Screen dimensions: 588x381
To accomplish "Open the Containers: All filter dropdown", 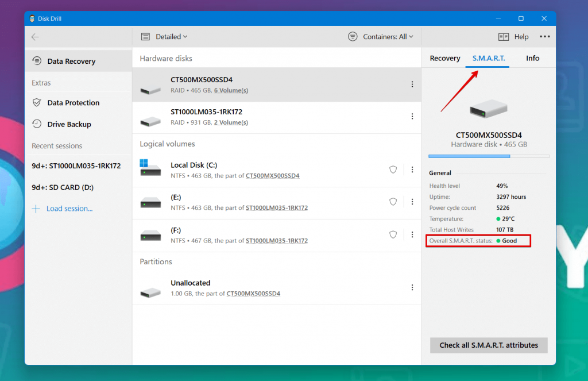I will pos(381,37).
